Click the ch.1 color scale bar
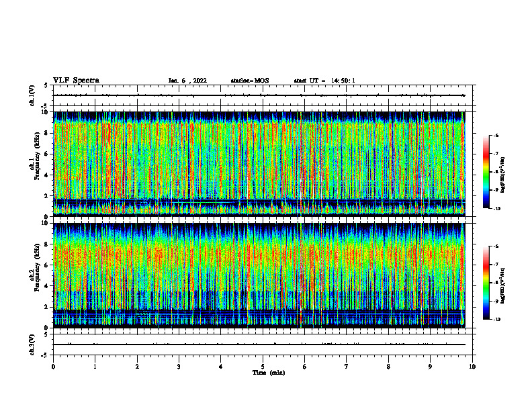The height and width of the screenshot is (411, 532). point(486,172)
